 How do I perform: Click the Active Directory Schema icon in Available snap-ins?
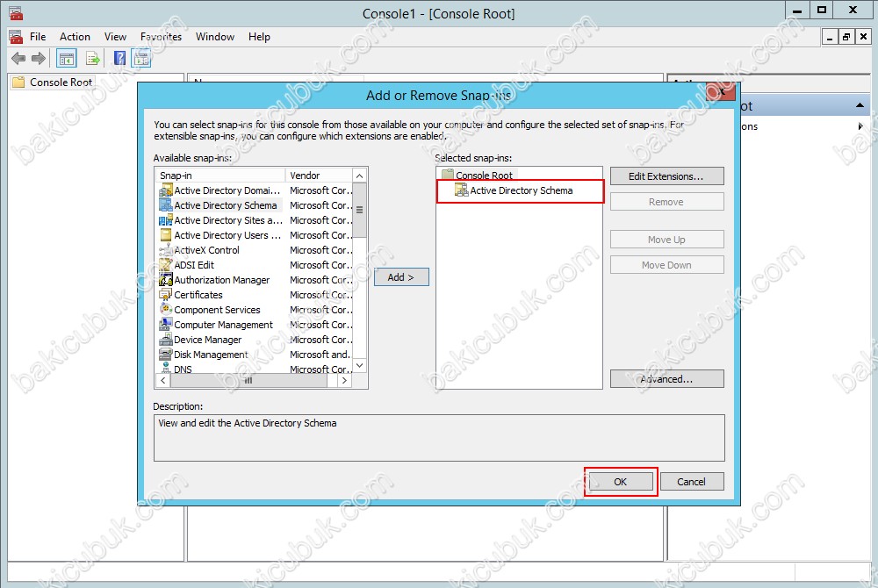[x=165, y=205]
